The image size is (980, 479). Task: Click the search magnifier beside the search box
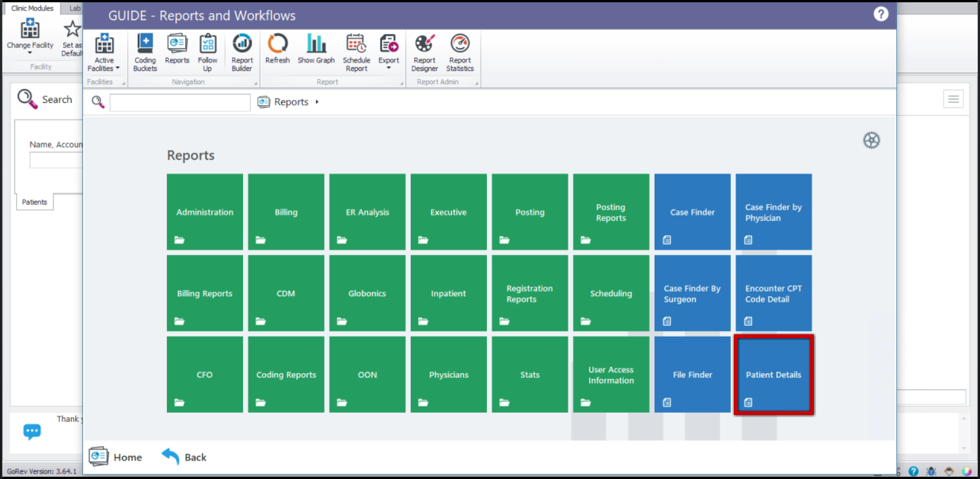pos(98,102)
